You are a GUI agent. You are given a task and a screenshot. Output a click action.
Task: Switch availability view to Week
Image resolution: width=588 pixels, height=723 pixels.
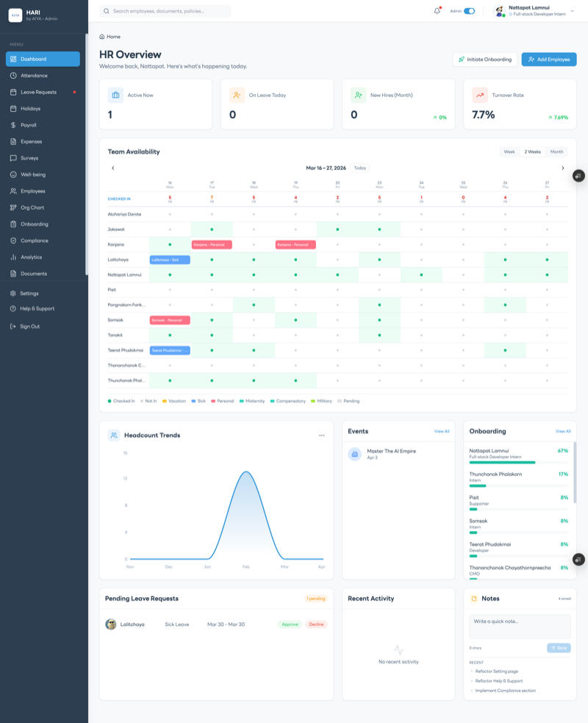[x=509, y=152]
